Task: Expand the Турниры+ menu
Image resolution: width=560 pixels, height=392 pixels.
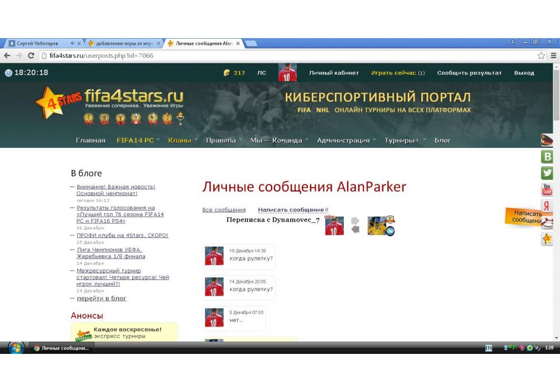Action: pyautogui.click(x=405, y=141)
